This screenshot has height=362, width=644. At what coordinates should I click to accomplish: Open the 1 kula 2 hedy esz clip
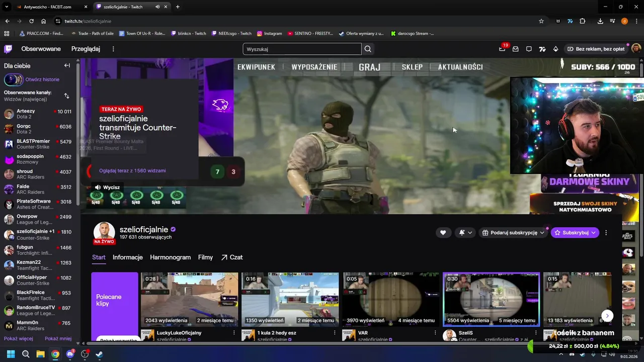tap(290, 300)
